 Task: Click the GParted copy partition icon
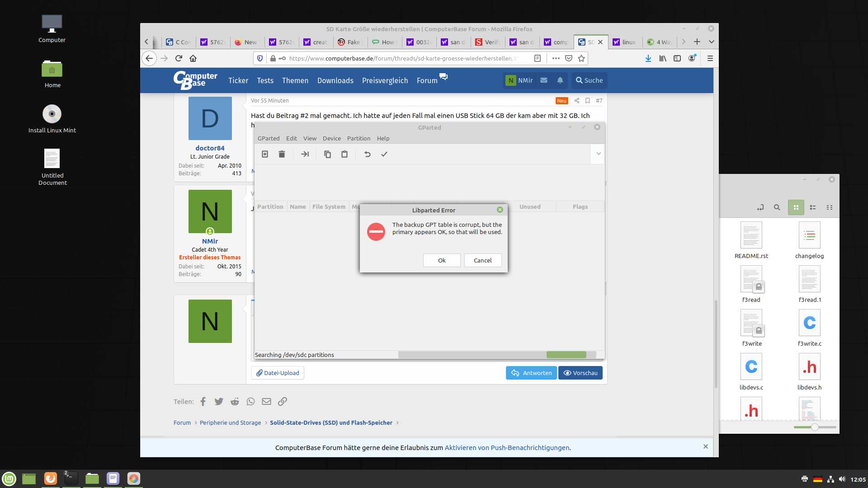pos(327,154)
